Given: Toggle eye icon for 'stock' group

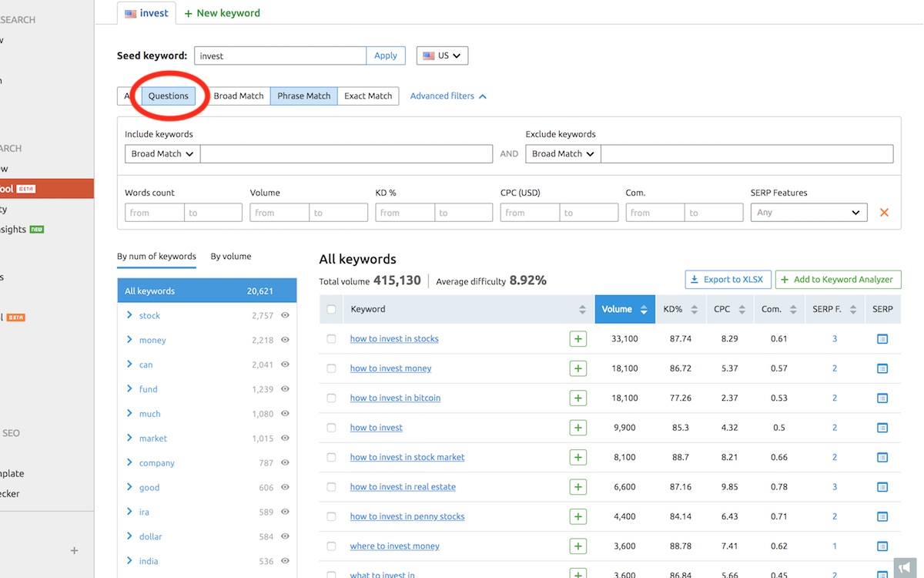Looking at the screenshot, I should point(285,315).
